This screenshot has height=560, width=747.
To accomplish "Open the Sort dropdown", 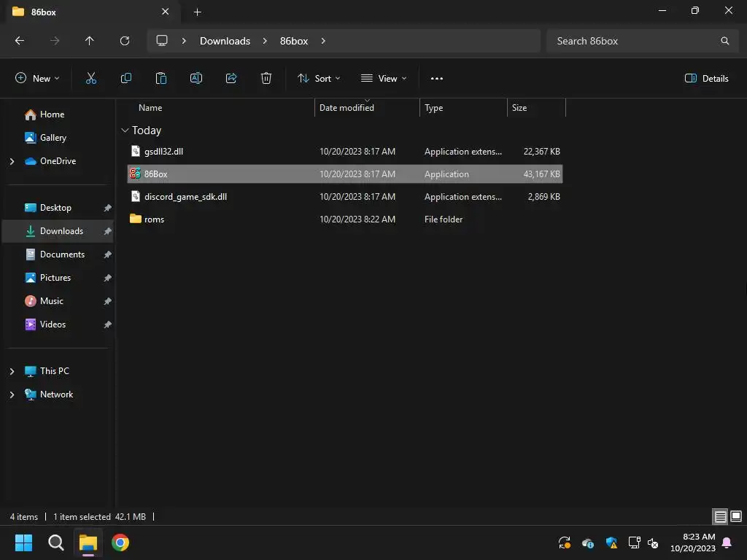I will (x=319, y=79).
